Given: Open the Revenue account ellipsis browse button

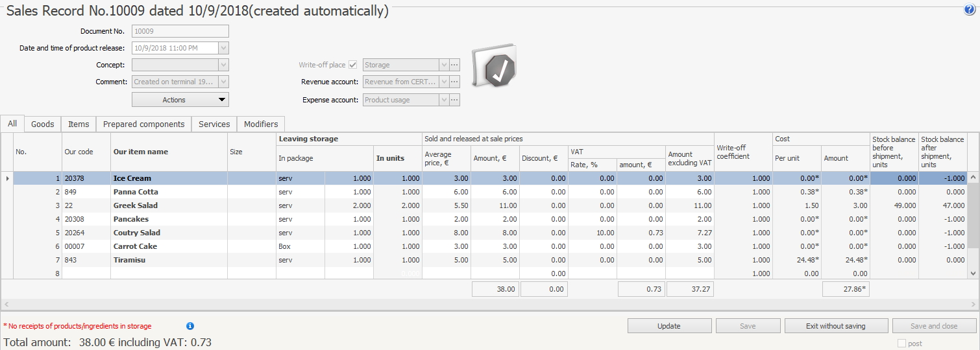Looking at the screenshot, I should [455, 82].
